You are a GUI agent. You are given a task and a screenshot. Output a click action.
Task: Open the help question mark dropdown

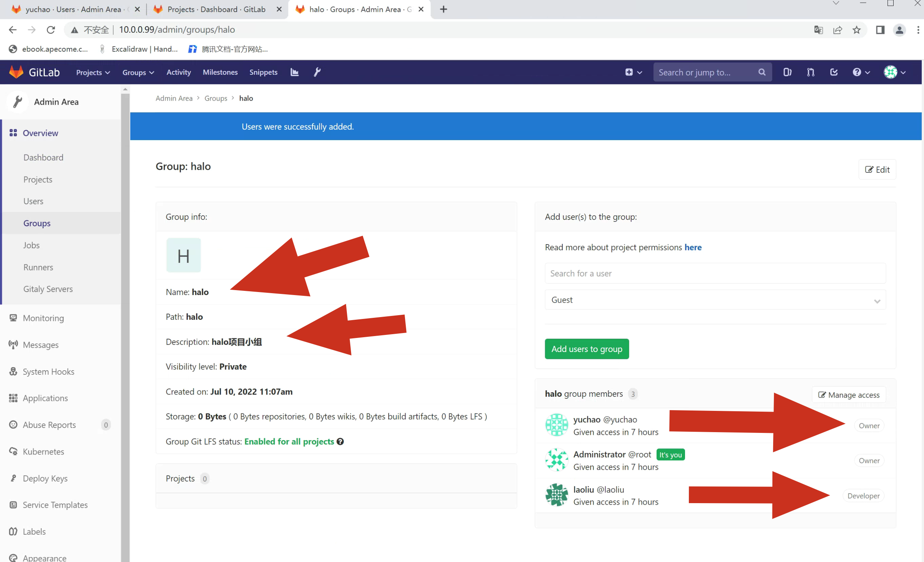861,72
